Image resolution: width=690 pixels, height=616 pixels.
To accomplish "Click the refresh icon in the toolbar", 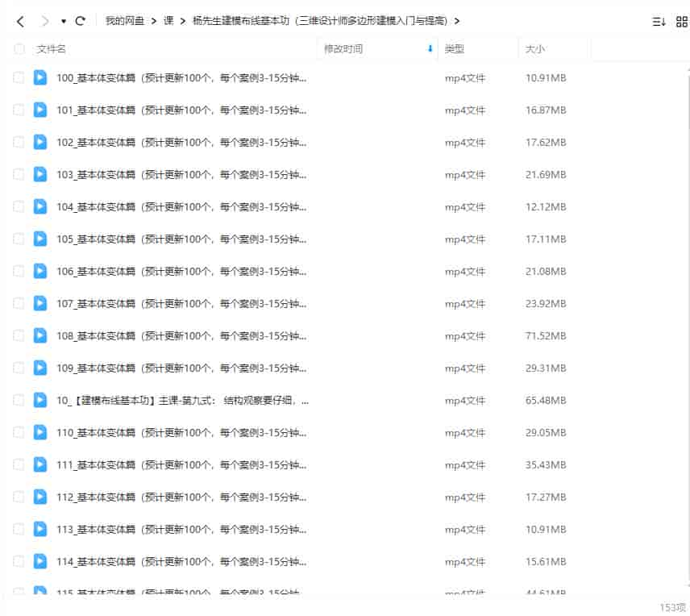I will tap(83, 21).
